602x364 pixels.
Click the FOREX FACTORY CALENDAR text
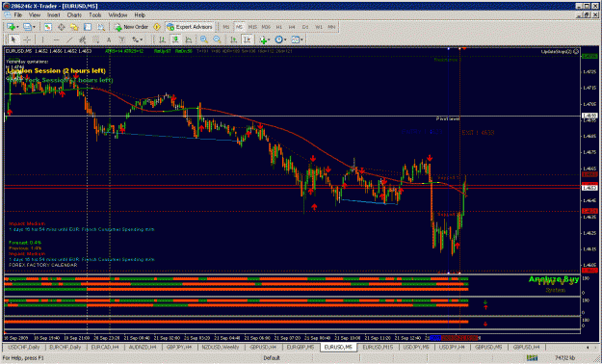(43, 265)
